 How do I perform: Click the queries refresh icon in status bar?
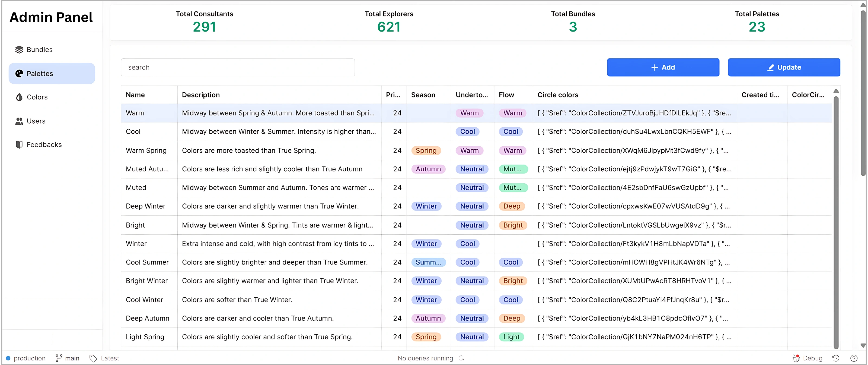[x=461, y=358]
